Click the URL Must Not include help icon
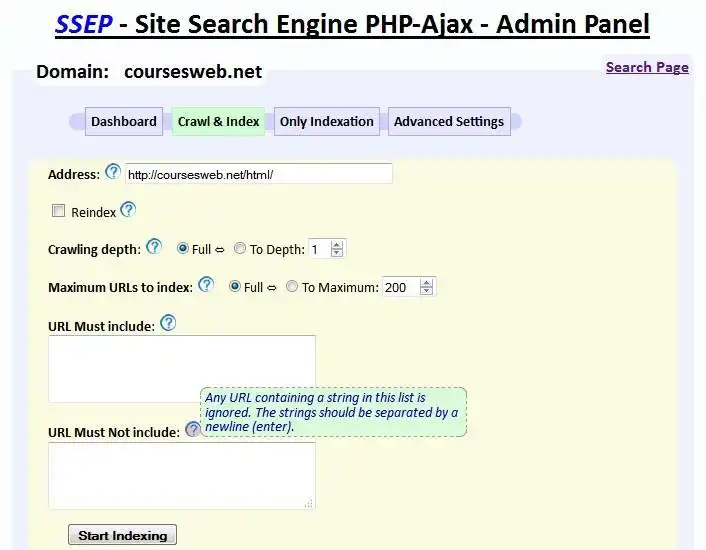Screen dimensions: 706x550 (192, 430)
